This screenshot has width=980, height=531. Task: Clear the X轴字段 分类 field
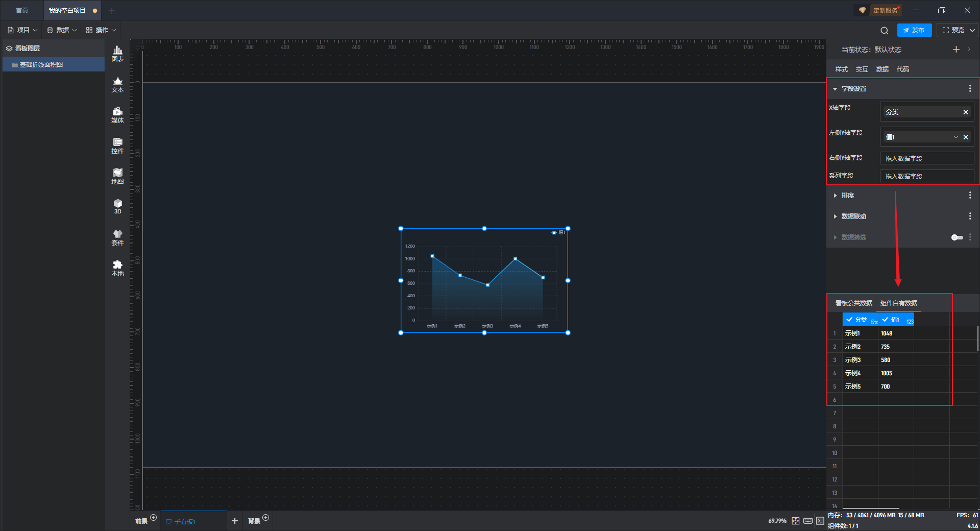tap(966, 112)
